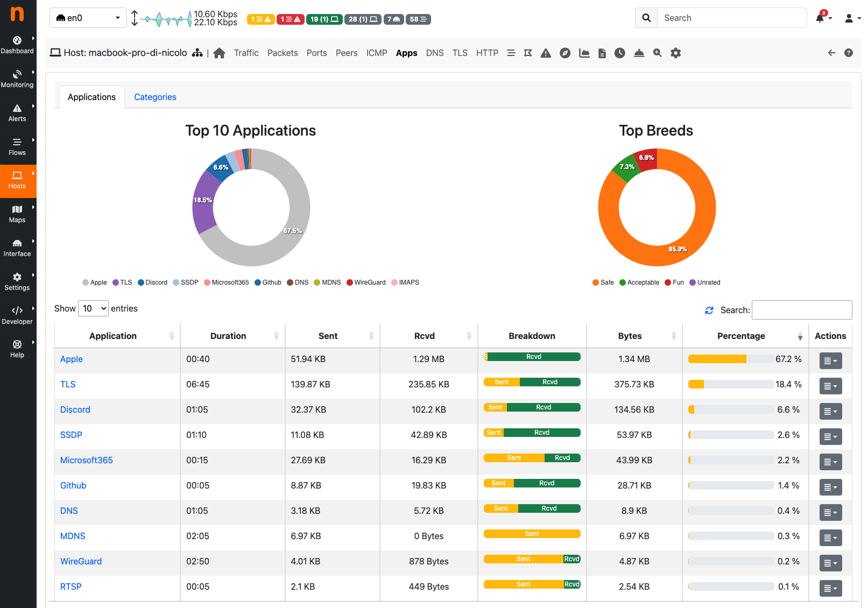Open the Dashboard sidebar item
Image resolution: width=868 pixels, height=608 pixels.
click(x=17, y=45)
